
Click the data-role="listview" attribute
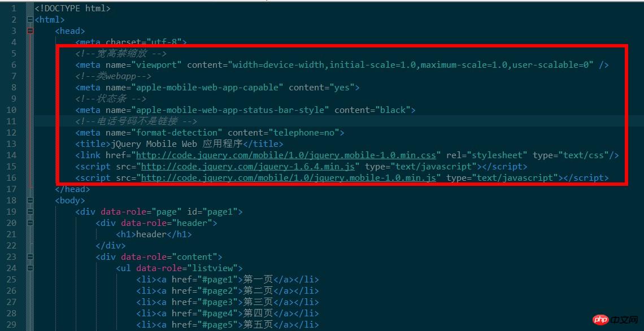188,268
